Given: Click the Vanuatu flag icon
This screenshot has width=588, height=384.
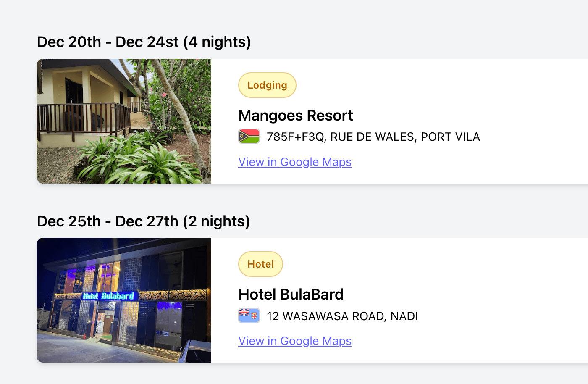Looking at the screenshot, I should [x=249, y=136].
